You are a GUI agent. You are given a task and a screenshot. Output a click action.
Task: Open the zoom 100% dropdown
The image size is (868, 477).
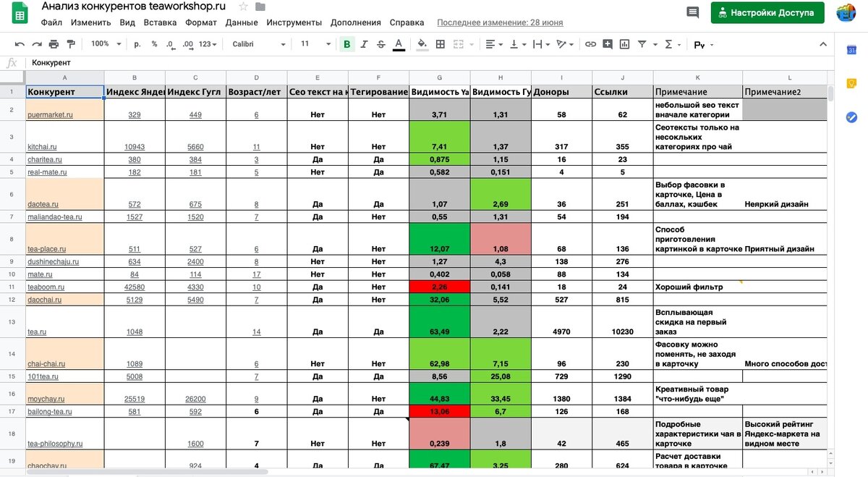coord(106,44)
